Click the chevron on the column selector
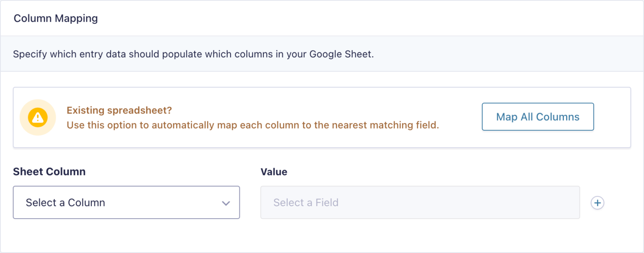Viewport: 644px width, 253px height. coord(226,203)
